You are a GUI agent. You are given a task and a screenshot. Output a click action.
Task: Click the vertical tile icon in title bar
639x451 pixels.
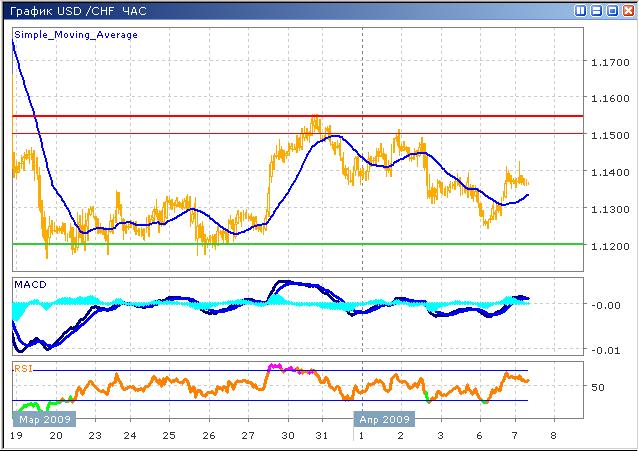(582, 10)
